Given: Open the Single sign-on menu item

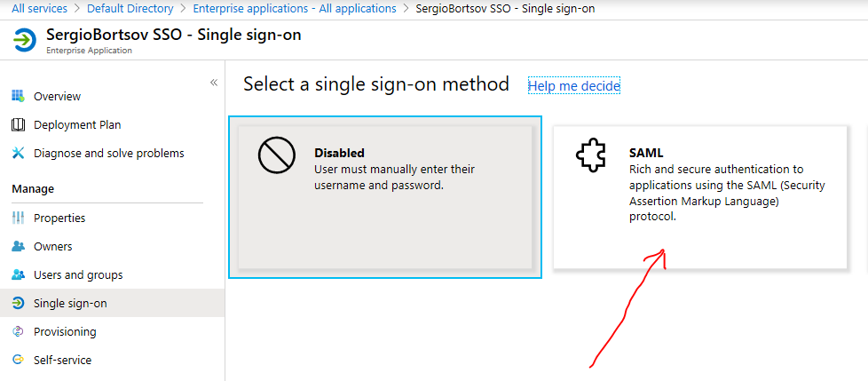Looking at the screenshot, I should click(x=70, y=303).
